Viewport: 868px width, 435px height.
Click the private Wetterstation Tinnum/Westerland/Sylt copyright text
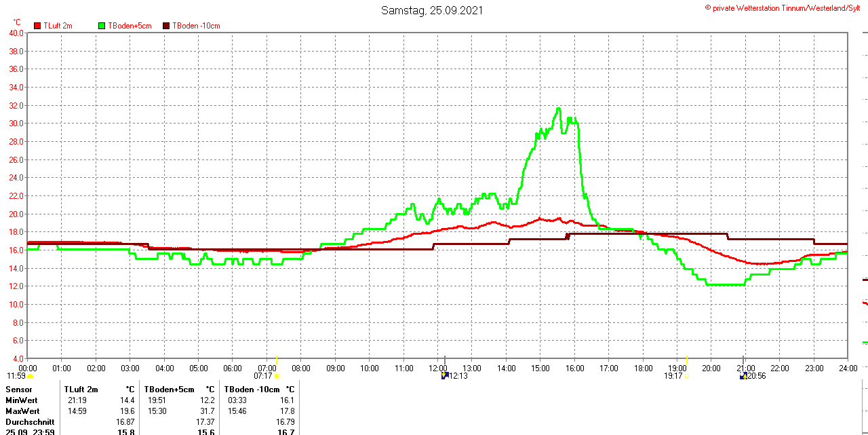(786, 7)
